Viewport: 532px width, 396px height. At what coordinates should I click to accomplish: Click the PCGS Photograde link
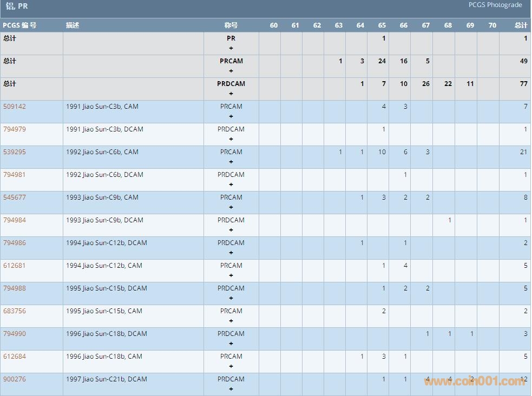[x=495, y=5]
